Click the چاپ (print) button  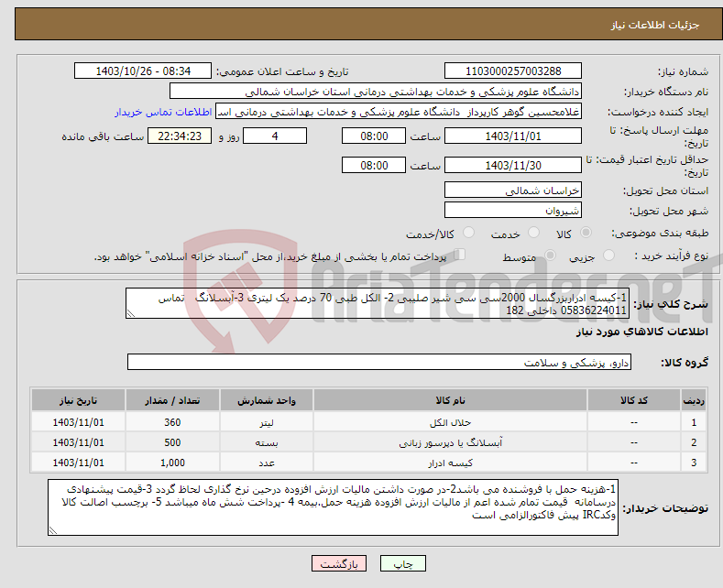402,563
